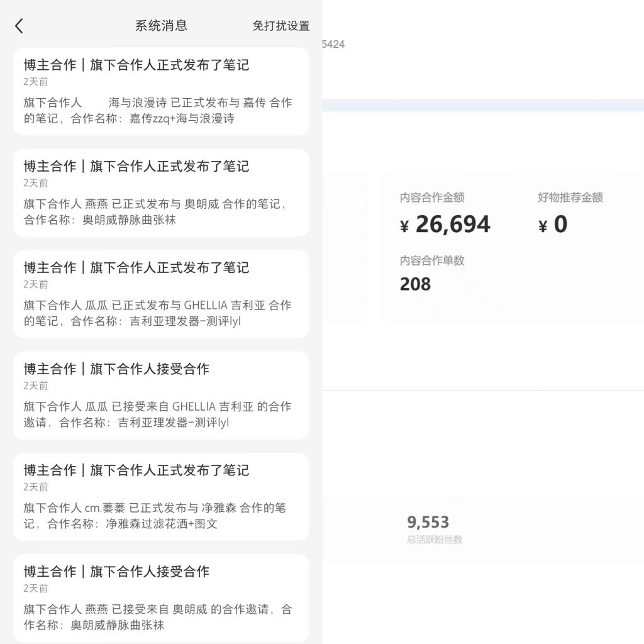The image size is (644, 644).
Task: Open the 净雅森过滤花洒+图文 message
Action: (x=160, y=497)
